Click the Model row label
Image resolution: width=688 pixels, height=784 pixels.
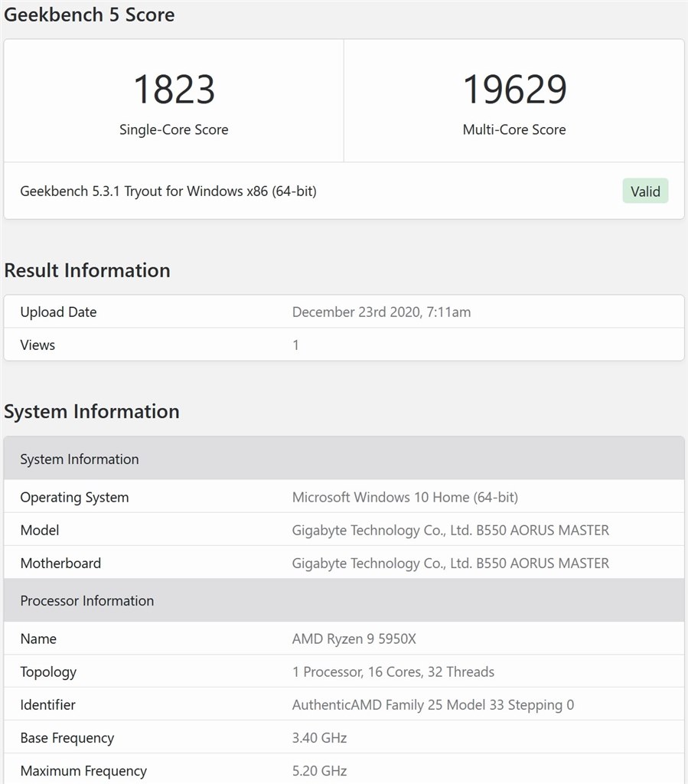pyautogui.click(x=40, y=530)
